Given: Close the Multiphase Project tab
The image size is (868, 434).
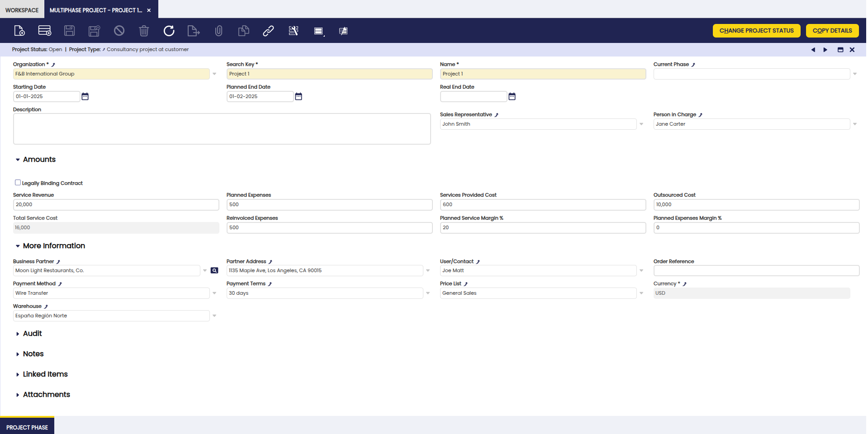Looking at the screenshot, I should (149, 10).
